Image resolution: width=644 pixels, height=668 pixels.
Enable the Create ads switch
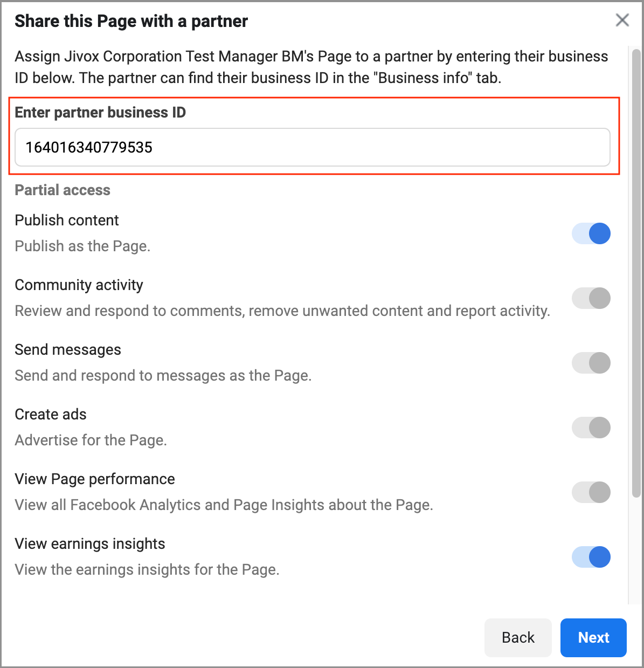[591, 428]
